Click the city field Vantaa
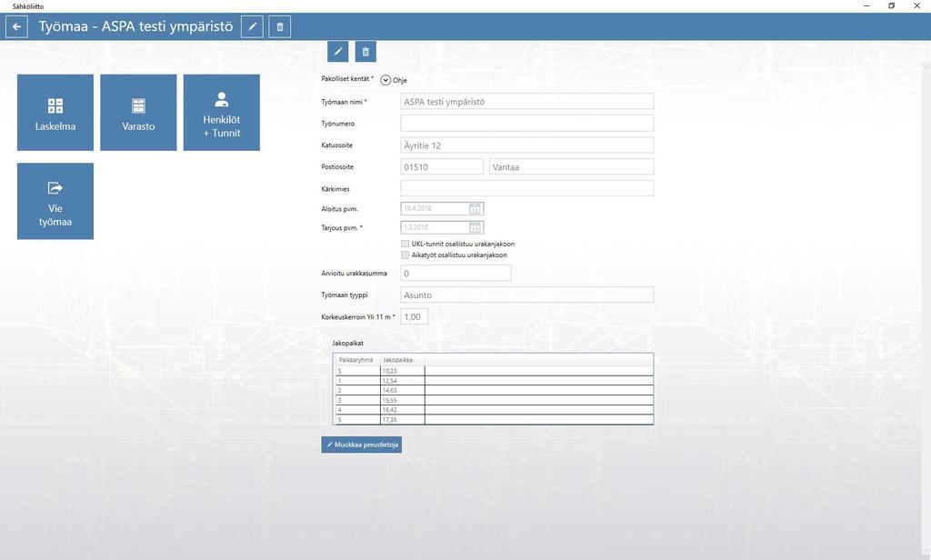Image resolution: width=931 pixels, height=560 pixels. click(572, 167)
